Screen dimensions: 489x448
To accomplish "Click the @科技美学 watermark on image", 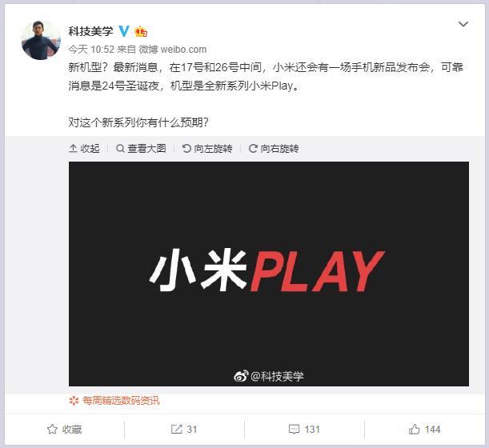I will point(269,376).
